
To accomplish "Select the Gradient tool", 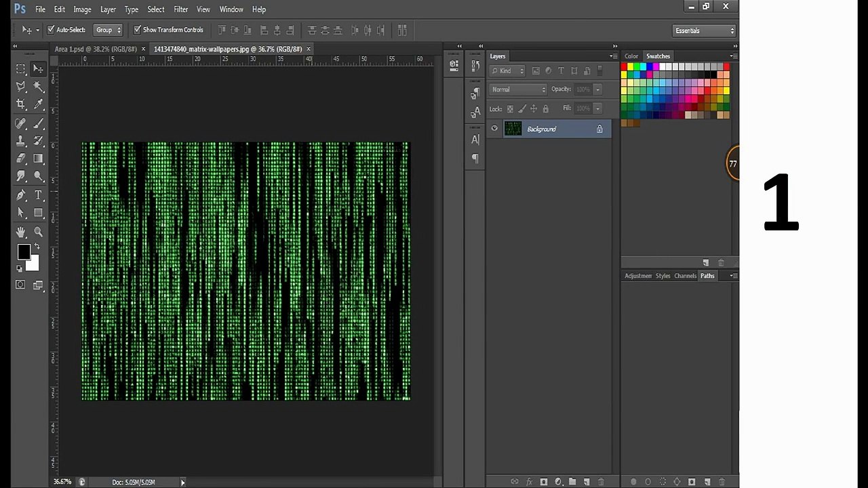I will click(39, 159).
